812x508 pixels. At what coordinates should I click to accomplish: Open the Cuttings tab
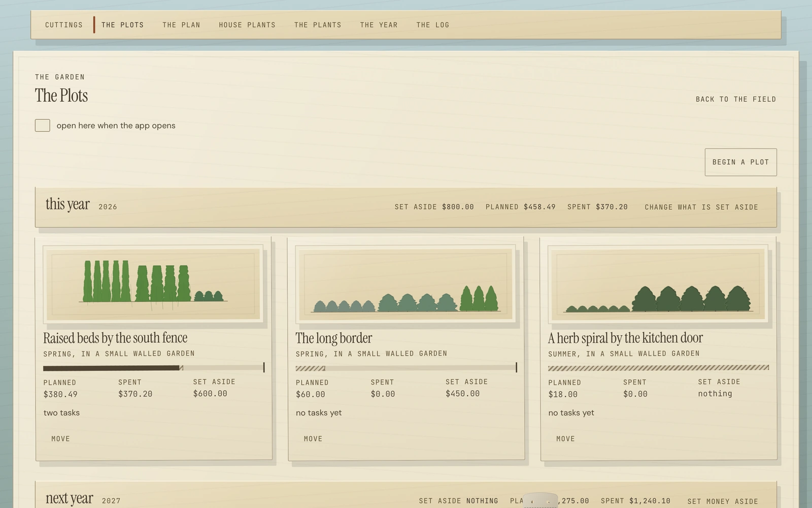(64, 25)
